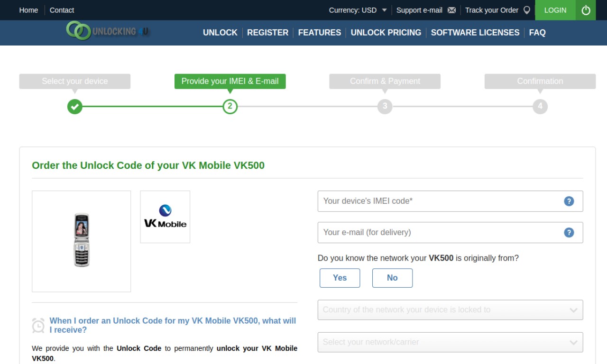The height and width of the screenshot is (364, 607).
Task: Click the Contact link in the top bar
Action: pyautogui.click(x=62, y=10)
